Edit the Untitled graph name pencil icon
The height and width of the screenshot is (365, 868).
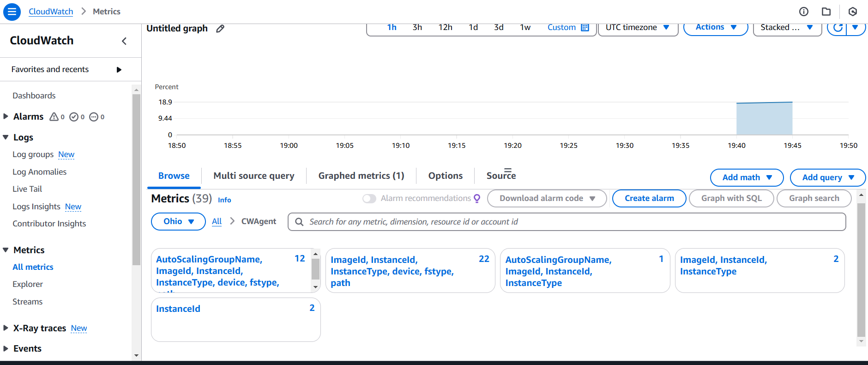tap(220, 29)
